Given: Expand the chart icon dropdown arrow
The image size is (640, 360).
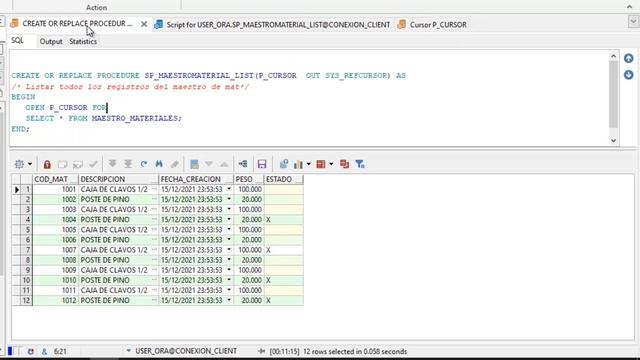Looking at the screenshot, I should [309, 164].
